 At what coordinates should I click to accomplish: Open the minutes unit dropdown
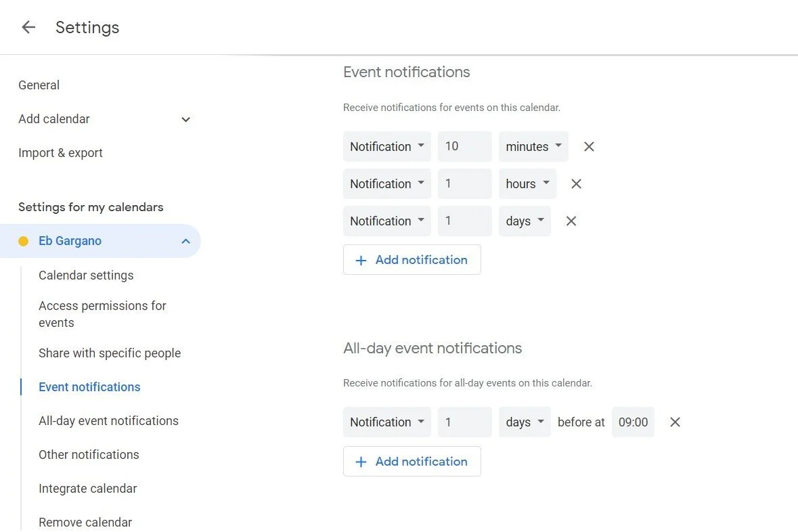533,147
